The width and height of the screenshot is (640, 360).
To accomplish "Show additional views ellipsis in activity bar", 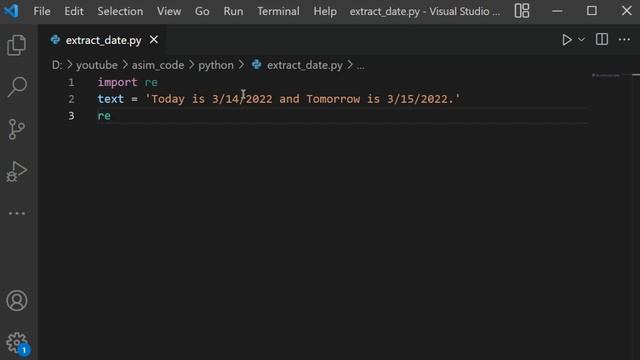I will tap(17, 213).
